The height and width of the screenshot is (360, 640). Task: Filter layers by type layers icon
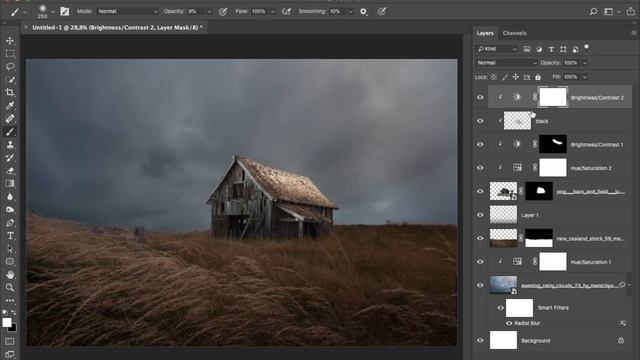pos(551,49)
